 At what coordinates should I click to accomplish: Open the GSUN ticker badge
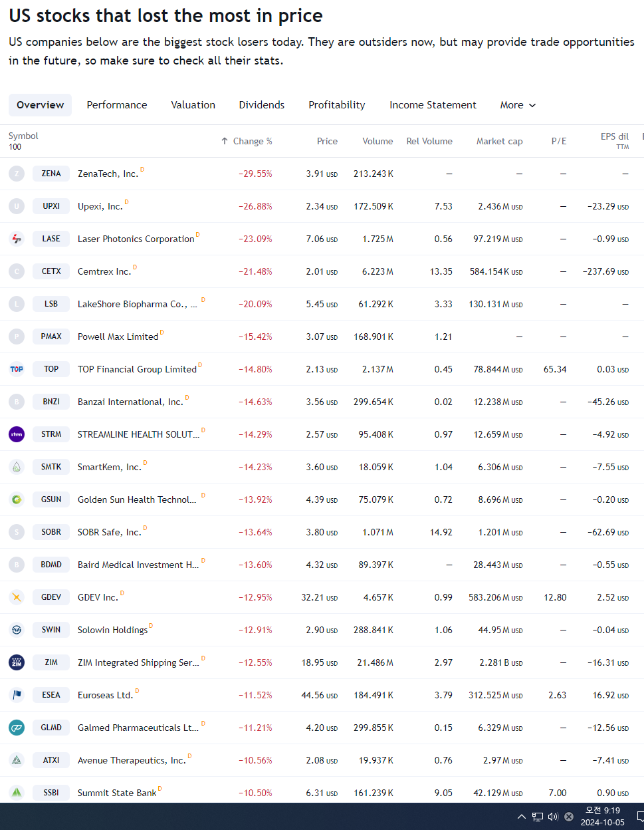coord(51,499)
